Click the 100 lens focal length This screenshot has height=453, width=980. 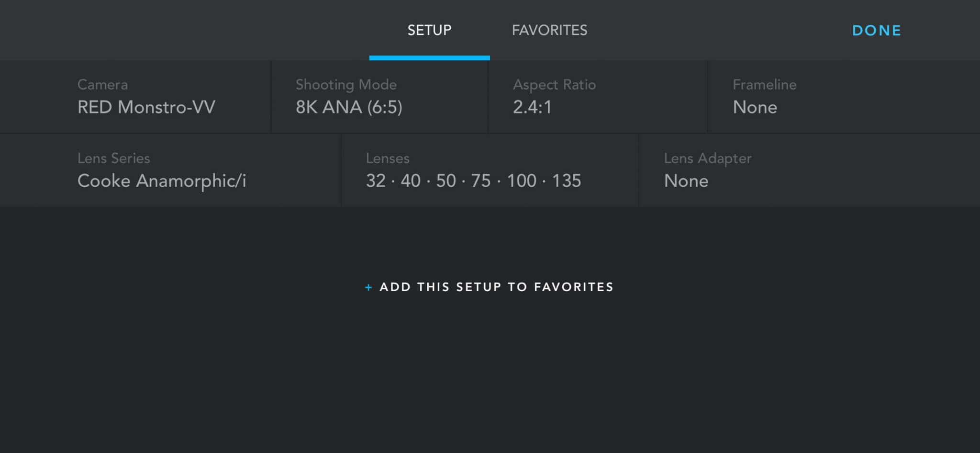click(522, 181)
